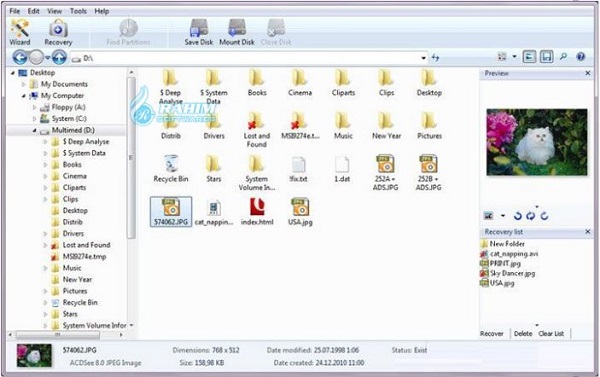The image size is (600, 377).
Task: Open the deleted Lost and Found folder
Action: pyautogui.click(x=257, y=130)
